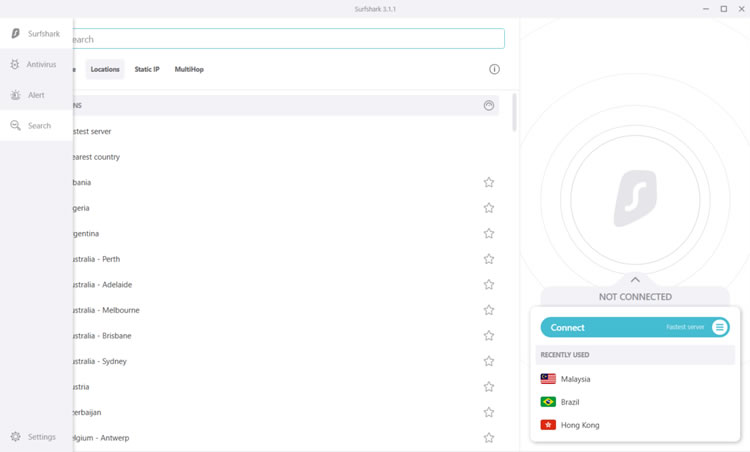Click the RECENTLY USED header
The width and height of the screenshot is (750, 452).
(635, 355)
